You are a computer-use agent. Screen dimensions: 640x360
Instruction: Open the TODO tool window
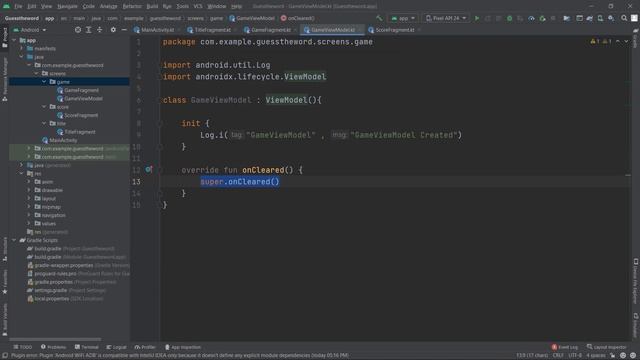pyautogui.click(x=23, y=347)
